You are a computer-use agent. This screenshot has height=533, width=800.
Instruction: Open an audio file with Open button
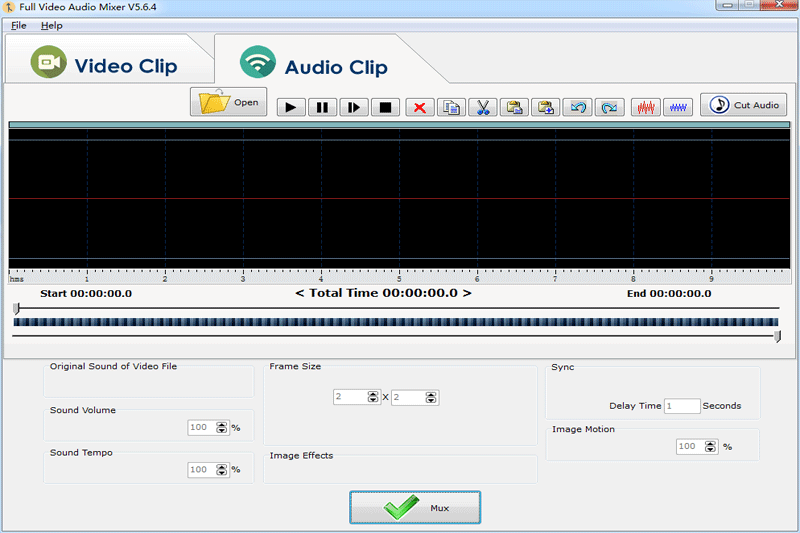[229, 102]
